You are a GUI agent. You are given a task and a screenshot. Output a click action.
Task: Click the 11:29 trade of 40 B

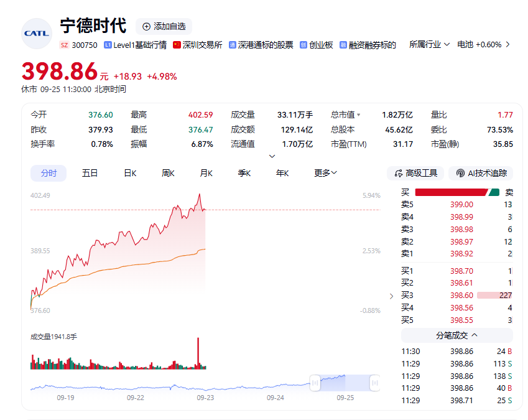456,388
